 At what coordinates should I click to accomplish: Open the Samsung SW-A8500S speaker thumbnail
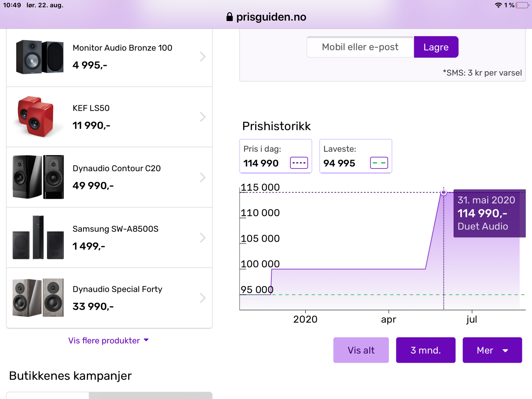[38, 238]
